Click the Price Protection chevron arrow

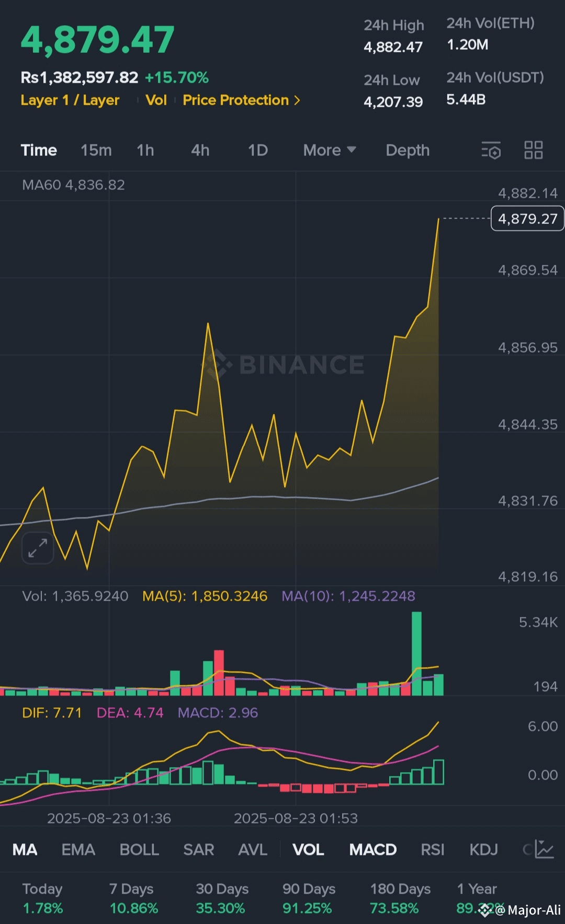click(x=297, y=100)
